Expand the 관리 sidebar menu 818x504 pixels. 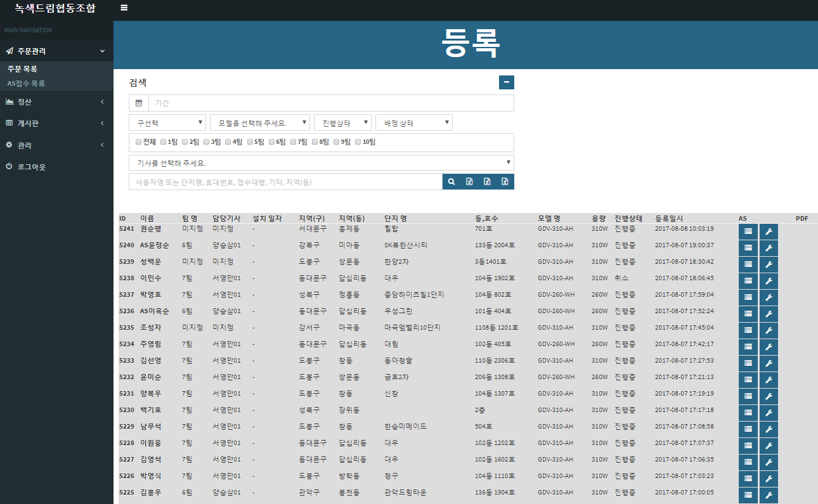point(56,145)
